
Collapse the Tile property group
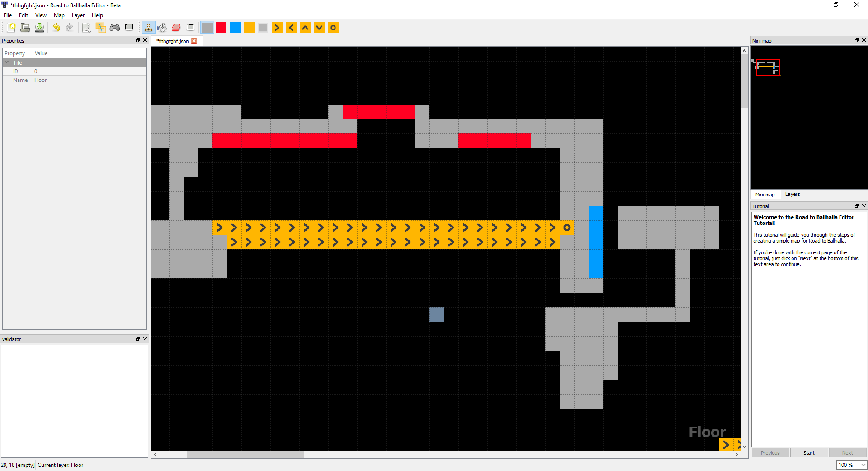click(x=7, y=62)
